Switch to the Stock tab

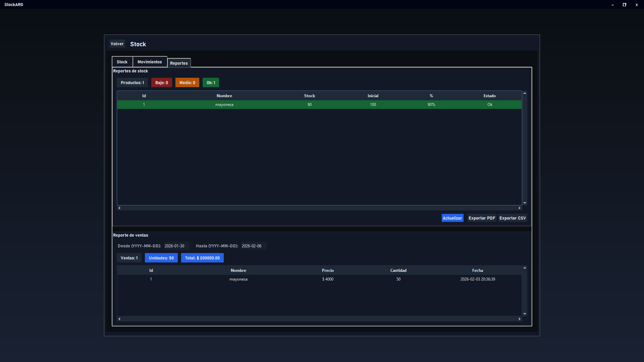(x=122, y=62)
